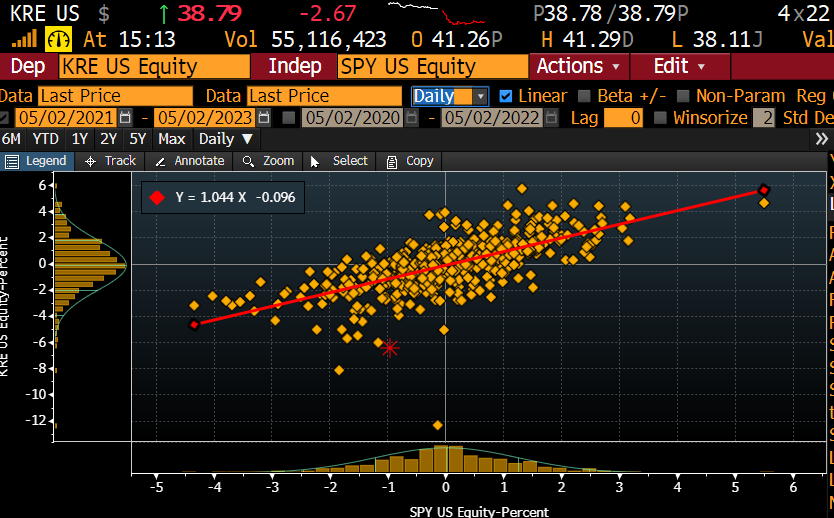The height and width of the screenshot is (518, 834).
Task: Open the Actions dropdown menu
Action: point(579,66)
